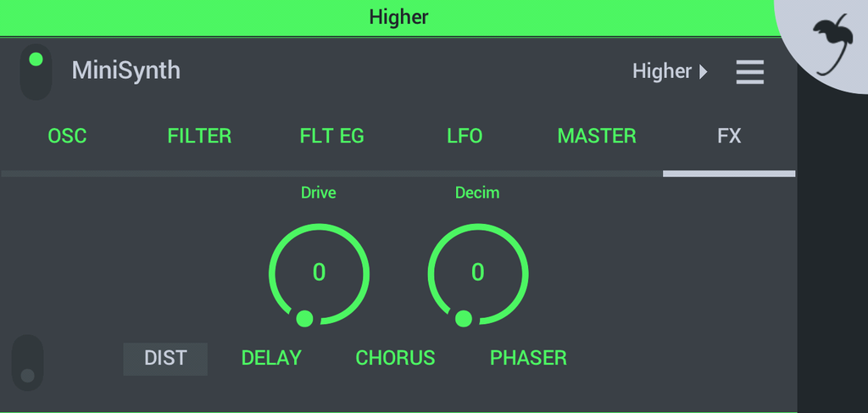Click the Higher title in green bar
Image resolution: width=868 pixels, height=413 pixels.
coord(398,17)
